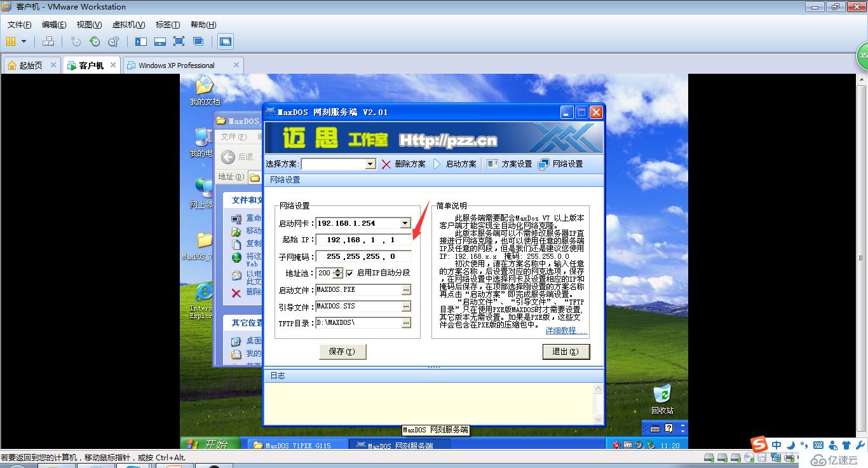Open the Sogou soft keyboard icon
Viewport: 868px width, 468px height.
[818, 445]
